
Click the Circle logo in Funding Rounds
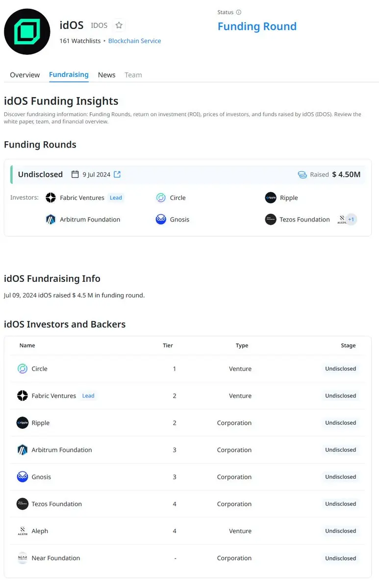(x=161, y=198)
